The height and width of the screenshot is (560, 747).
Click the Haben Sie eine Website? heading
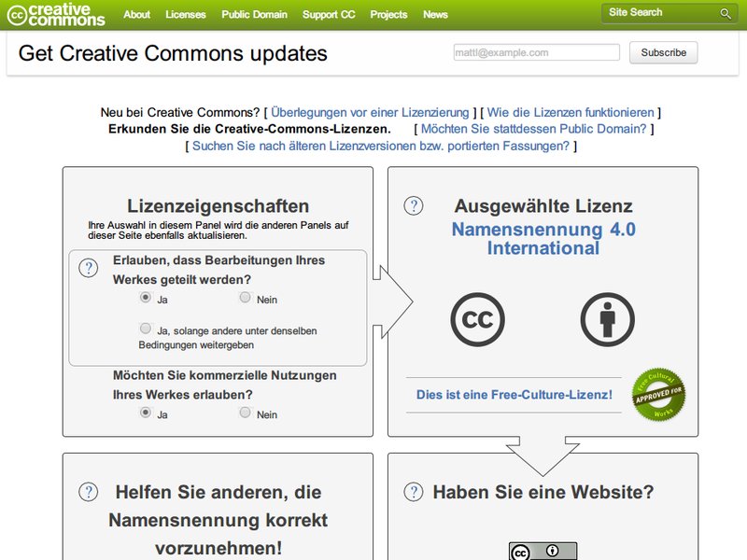pos(543,493)
